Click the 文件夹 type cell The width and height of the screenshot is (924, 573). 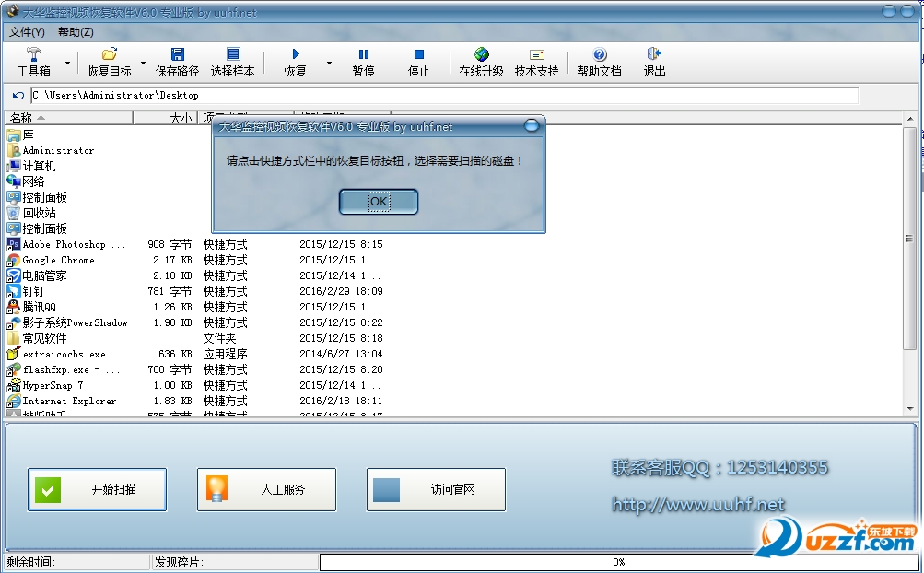tap(220, 338)
